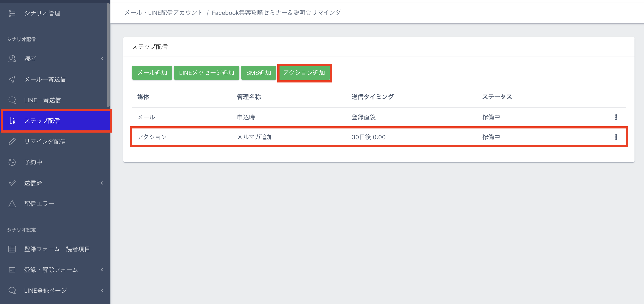This screenshot has width=644, height=304.
Task: Click the 読者 people icon
Action: [x=12, y=59]
